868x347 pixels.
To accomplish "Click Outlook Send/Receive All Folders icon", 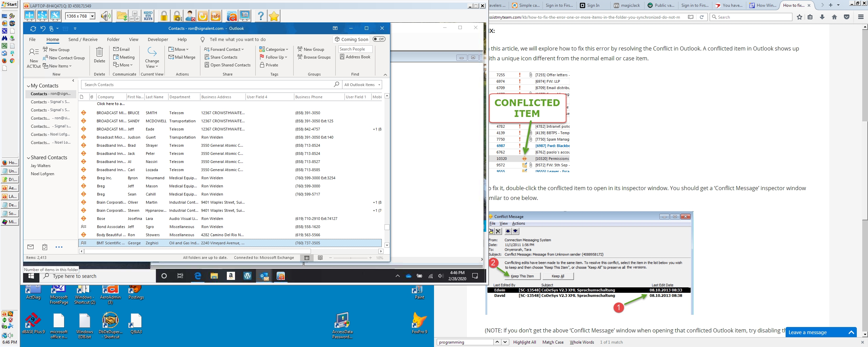I will click(x=33, y=28).
